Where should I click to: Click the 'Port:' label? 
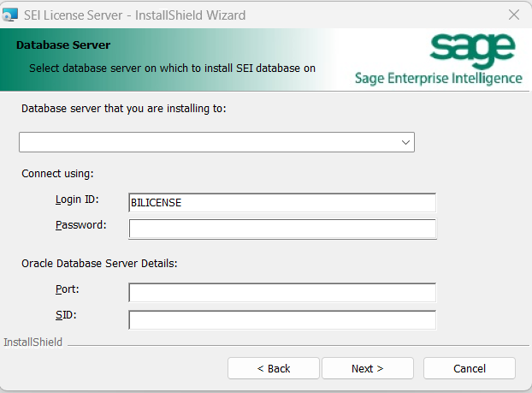pos(68,289)
